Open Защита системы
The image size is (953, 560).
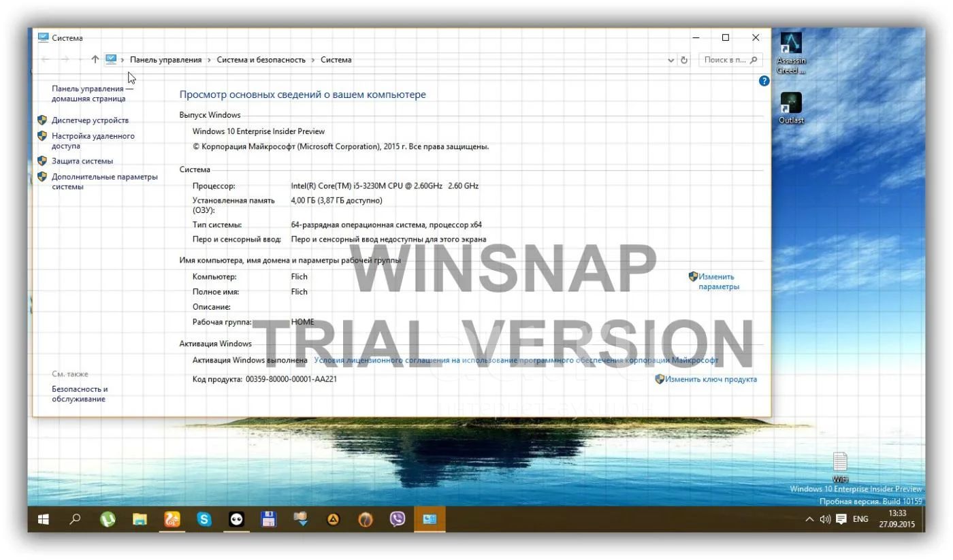82,161
